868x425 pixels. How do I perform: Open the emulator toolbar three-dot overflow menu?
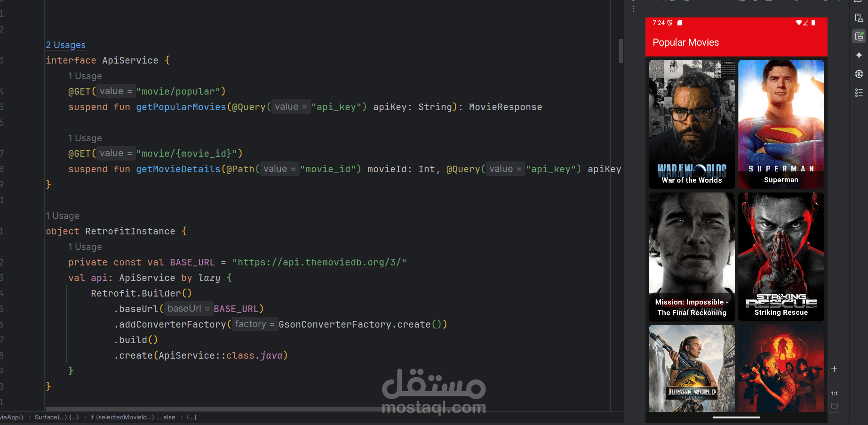(x=633, y=9)
